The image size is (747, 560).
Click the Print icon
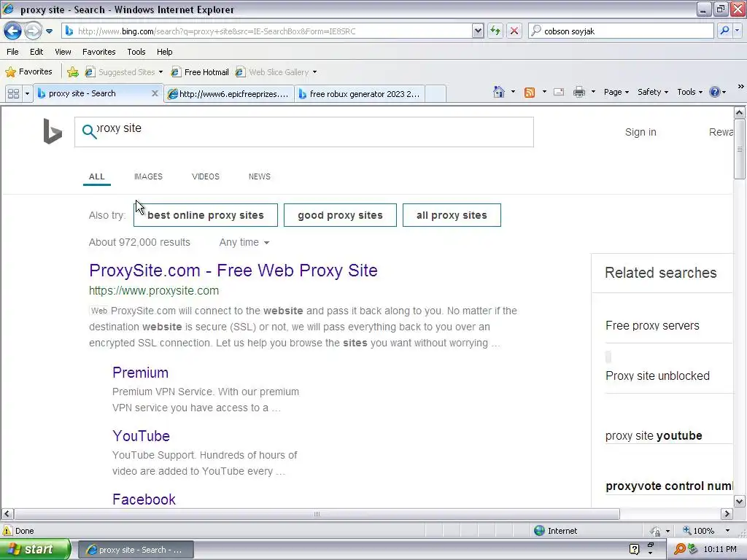[578, 92]
